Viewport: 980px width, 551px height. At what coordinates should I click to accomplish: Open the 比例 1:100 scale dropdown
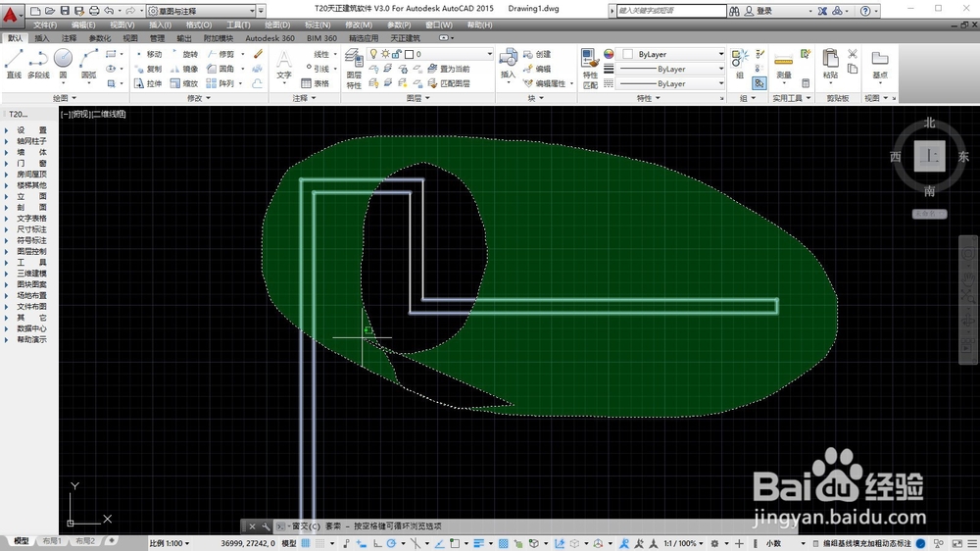click(x=170, y=543)
